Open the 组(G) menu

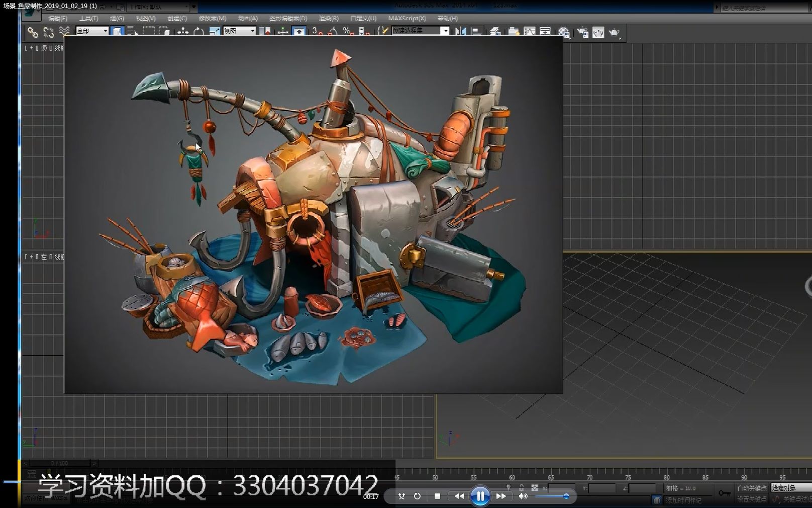tap(117, 18)
